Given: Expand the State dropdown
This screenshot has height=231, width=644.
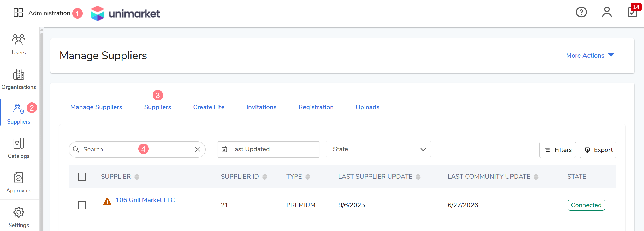Looking at the screenshot, I should click(x=378, y=149).
